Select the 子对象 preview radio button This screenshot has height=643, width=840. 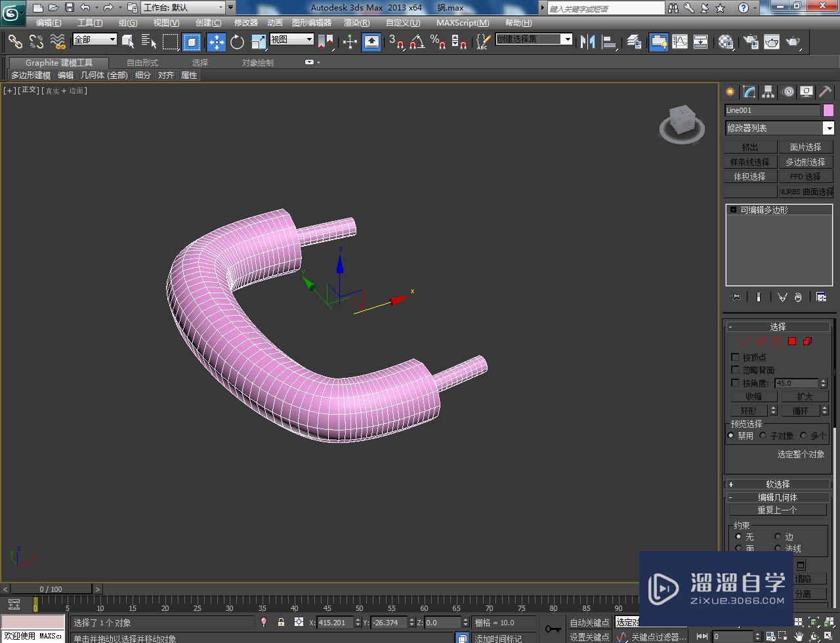pyautogui.click(x=763, y=435)
